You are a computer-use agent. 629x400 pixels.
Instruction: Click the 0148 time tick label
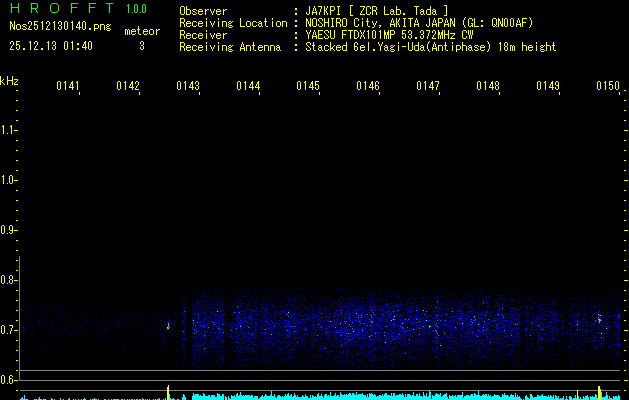click(488, 87)
